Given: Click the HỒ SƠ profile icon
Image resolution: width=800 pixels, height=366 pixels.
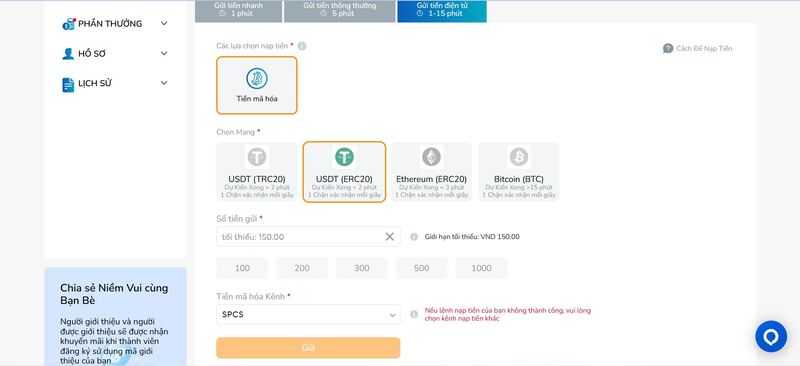Looking at the screenshot, I should (68, 54).
